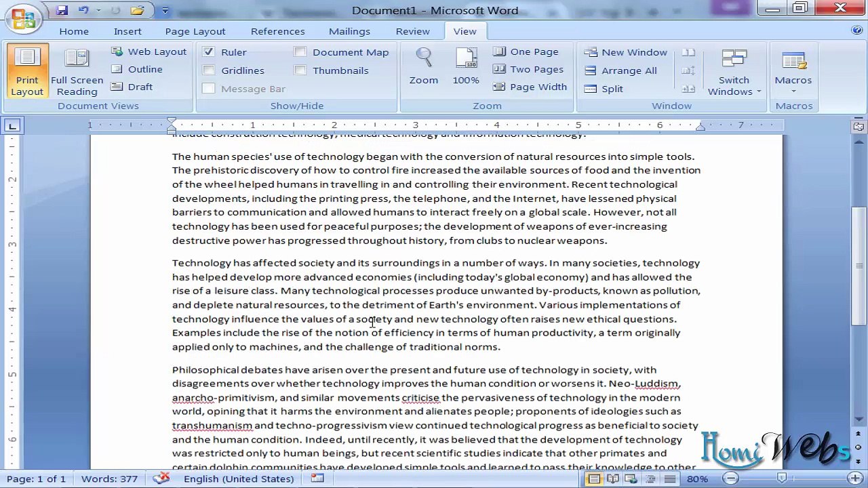The image size is (868, 488).
Task: Enable the Document Map checkbox
Action: pyautogui.click(x=300, y=52)
